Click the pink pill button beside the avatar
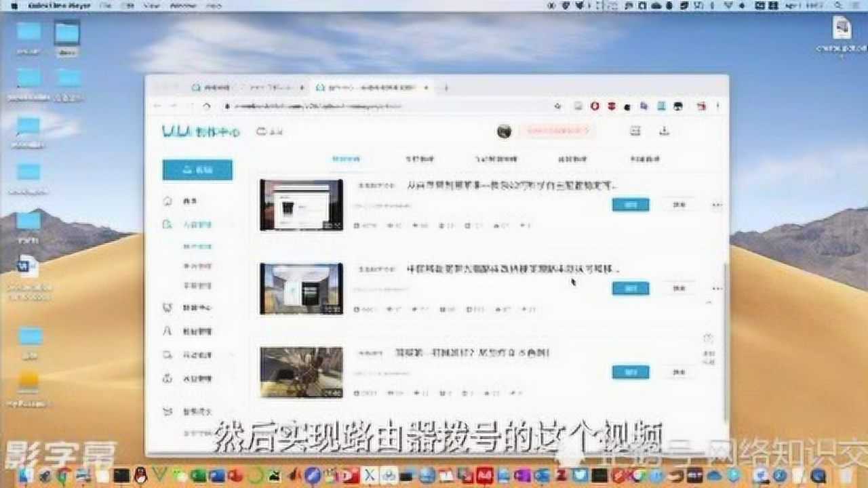 [557, 131]
